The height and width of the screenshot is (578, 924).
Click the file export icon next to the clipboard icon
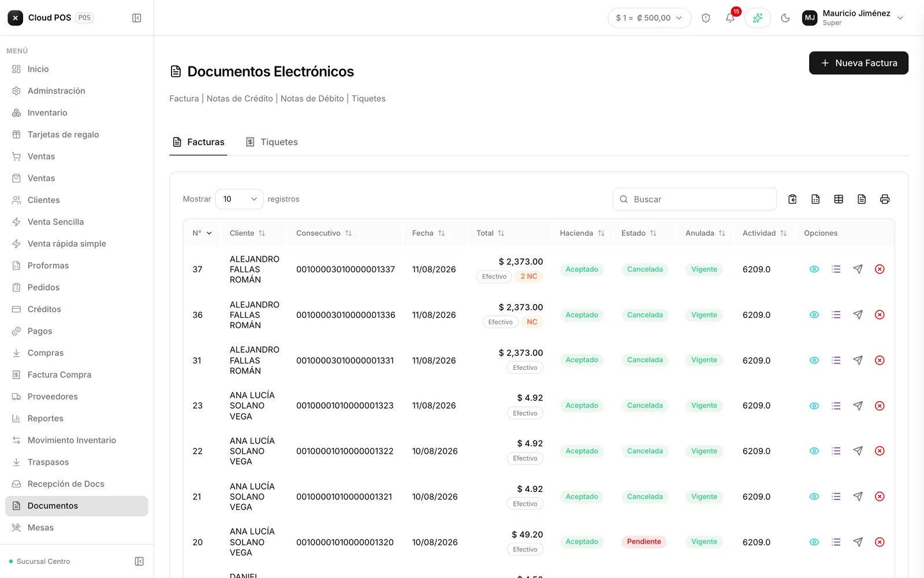815,199
